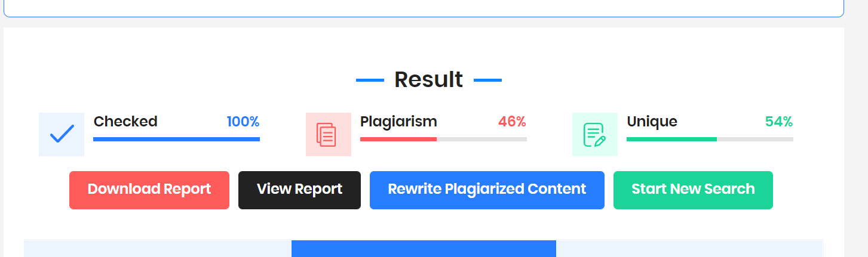Switch to the right light-blue tab
The width and height of the screenshot is (868, 257).
(690, 249)
